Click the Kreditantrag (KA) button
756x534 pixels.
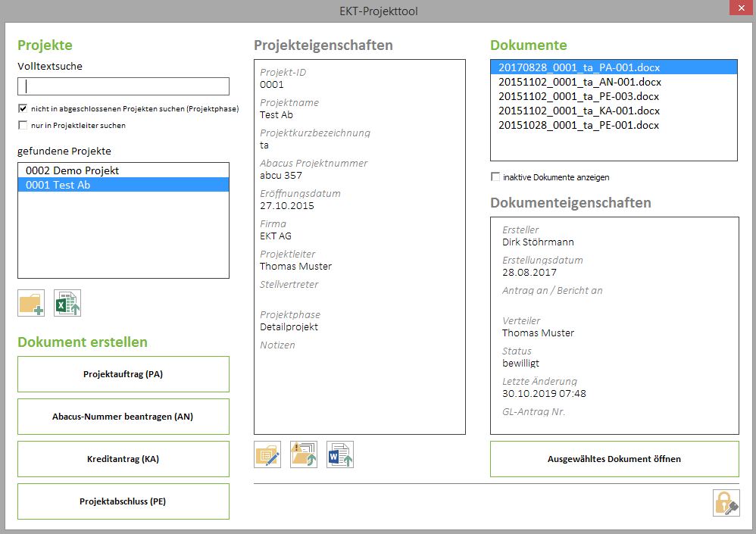point(123,459)
